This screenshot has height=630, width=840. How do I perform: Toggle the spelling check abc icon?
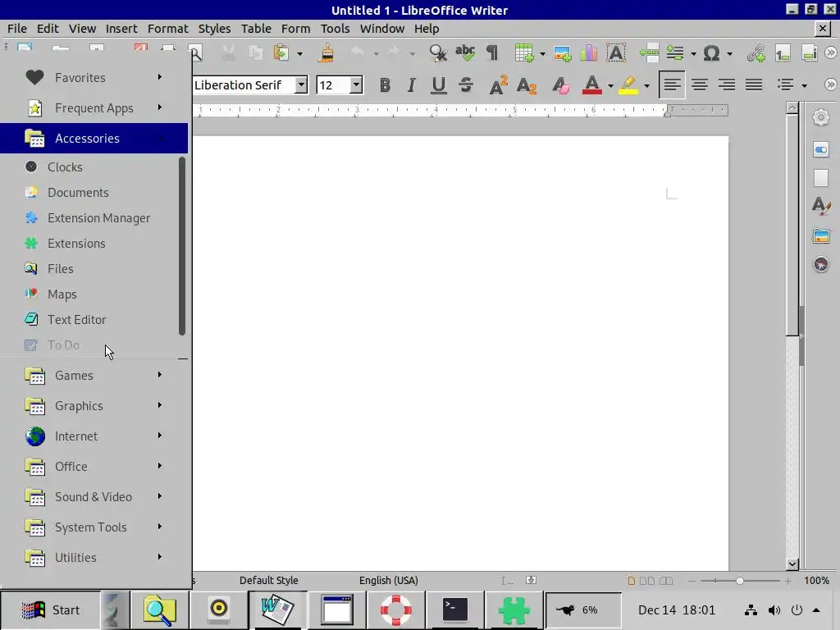pyautogui.click(x=465, y=52)
